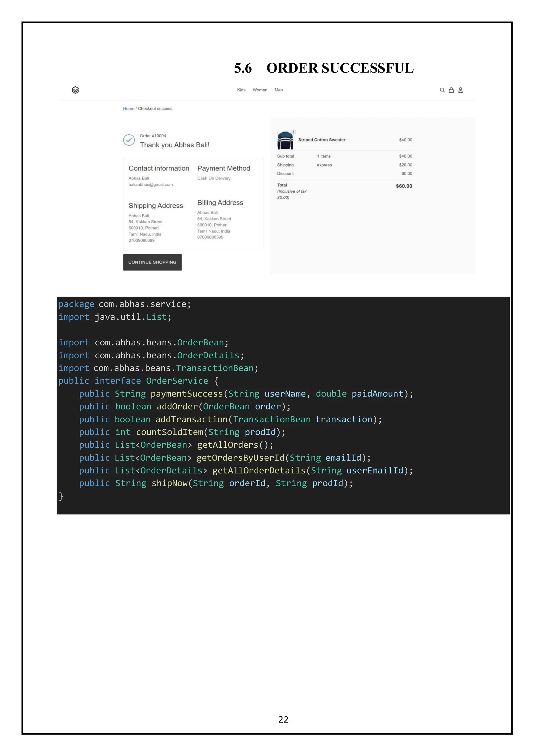Click the countSoldItem method declaration
This screenshot has height=756, width=534.
pyautogui.click(x=182, y=432)
